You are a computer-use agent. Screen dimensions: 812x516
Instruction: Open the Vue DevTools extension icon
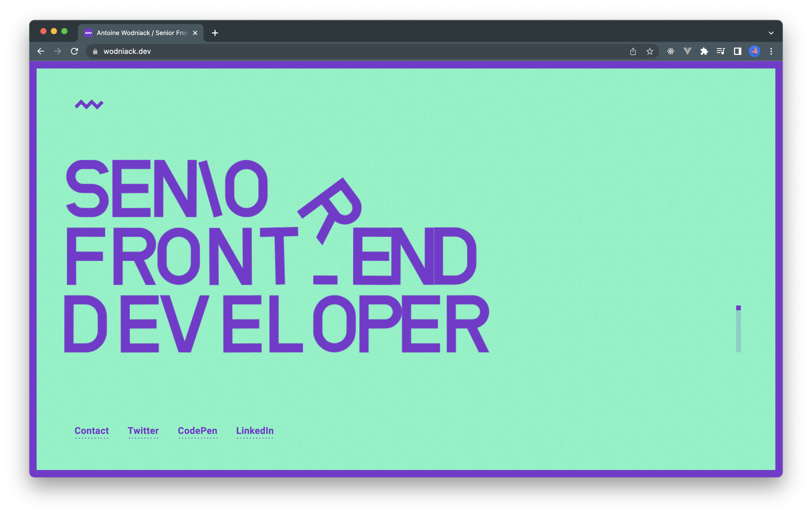click(687, 51)
